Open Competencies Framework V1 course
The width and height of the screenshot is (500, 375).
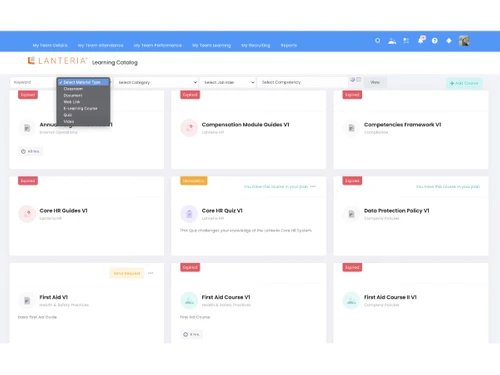pyautogui.click(x=402, y=125)
